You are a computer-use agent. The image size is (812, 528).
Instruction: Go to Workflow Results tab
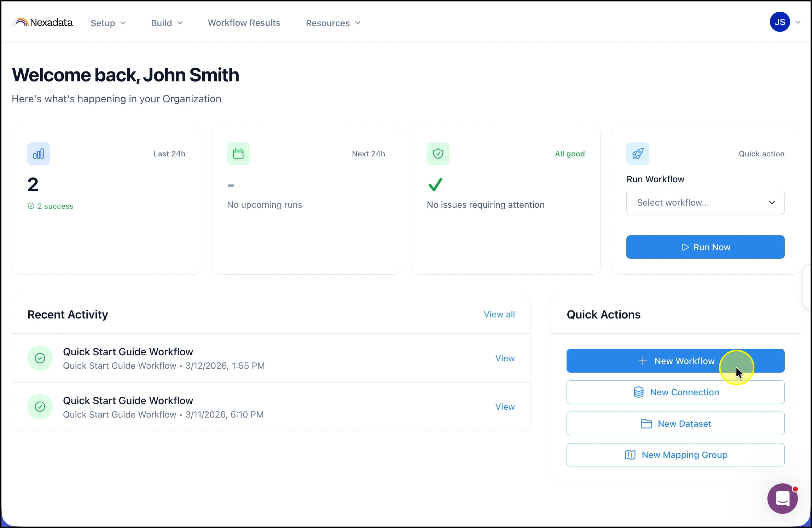tap(244, 23)
